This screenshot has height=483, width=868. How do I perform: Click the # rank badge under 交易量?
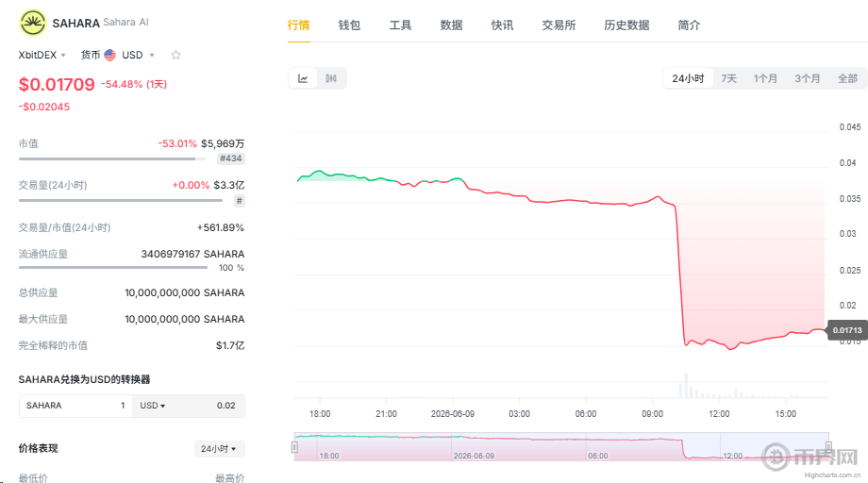tap(239, 201)
